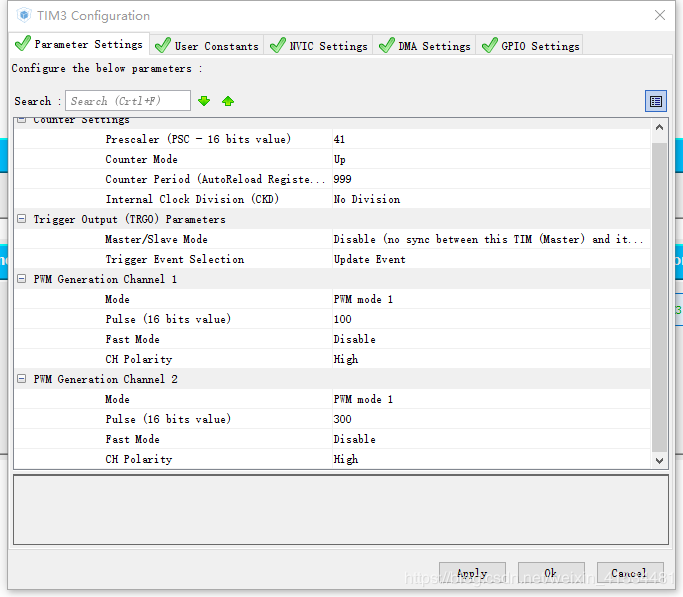Open Channel 2 CH Polarity High value
683x597 pixels.
[491, 459]
